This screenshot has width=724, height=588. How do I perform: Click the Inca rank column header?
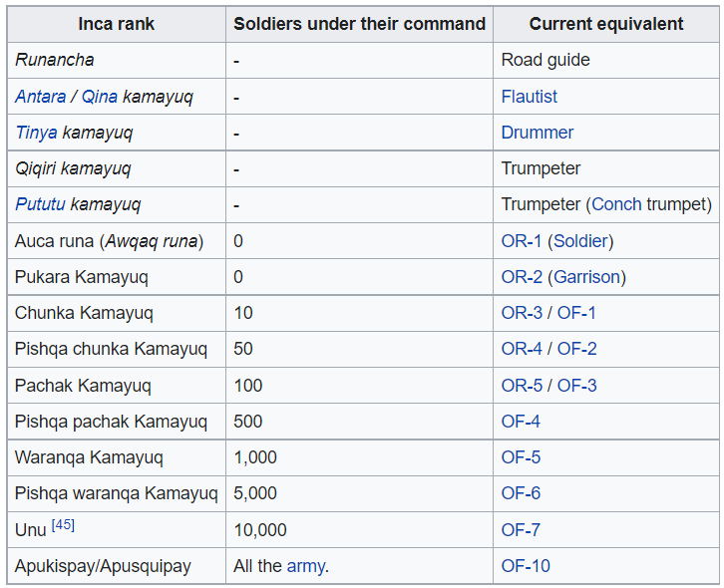point(117,24)
